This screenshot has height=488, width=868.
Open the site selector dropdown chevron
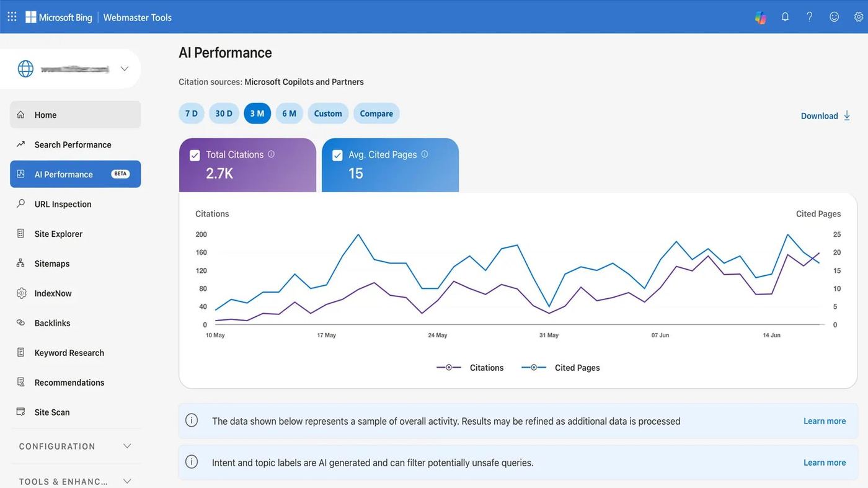pyautogui.click(x=125, y=69)
